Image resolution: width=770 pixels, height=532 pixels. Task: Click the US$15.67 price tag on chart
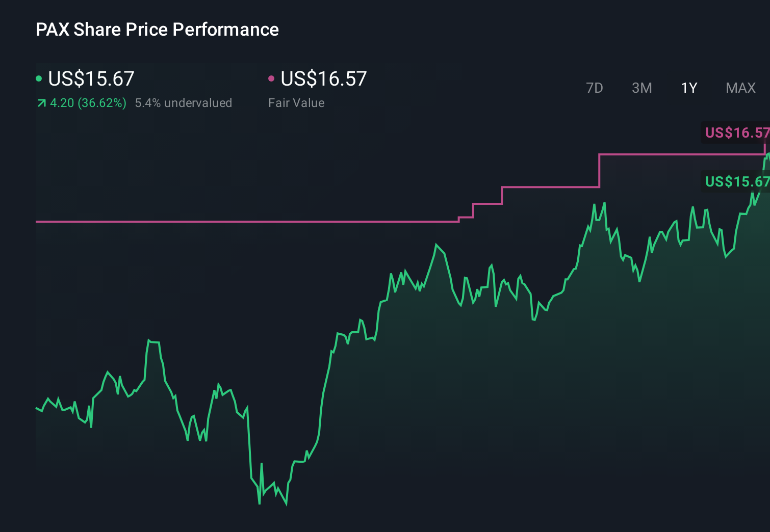736,182
